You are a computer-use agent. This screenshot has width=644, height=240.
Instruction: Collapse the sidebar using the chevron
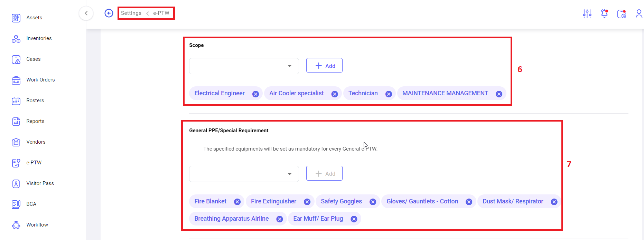[86, 13]
